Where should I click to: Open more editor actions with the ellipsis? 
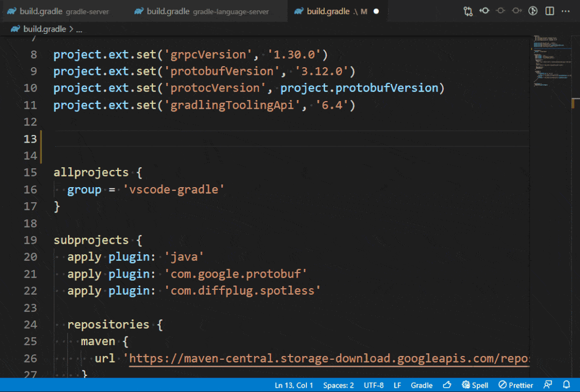[565, 11]
